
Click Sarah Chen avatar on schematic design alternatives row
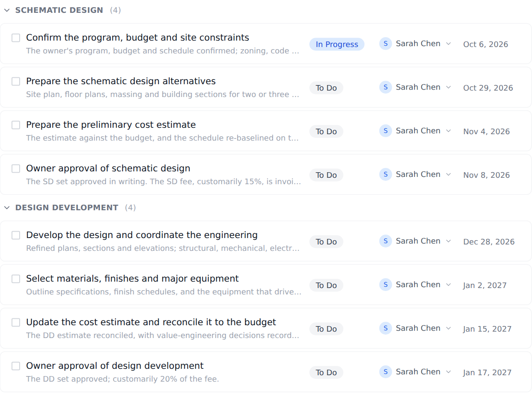[385, 87]
